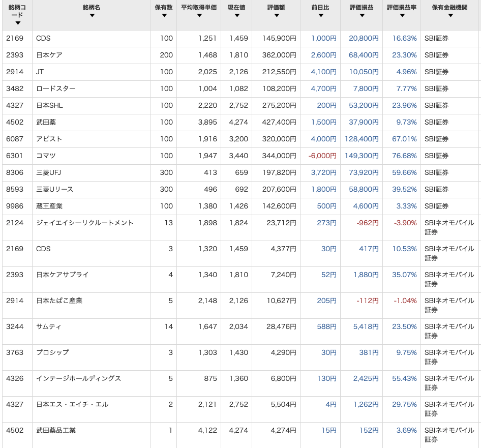
Task: Sort by 評価損益率 column arrow
Action: tap(402, 15)
